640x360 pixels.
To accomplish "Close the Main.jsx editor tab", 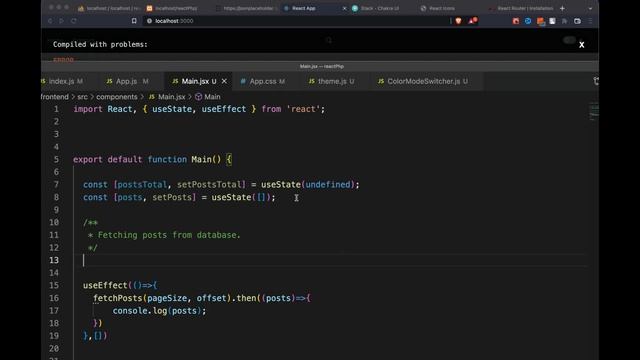I will pyautogui.click(x=224, y=81).
